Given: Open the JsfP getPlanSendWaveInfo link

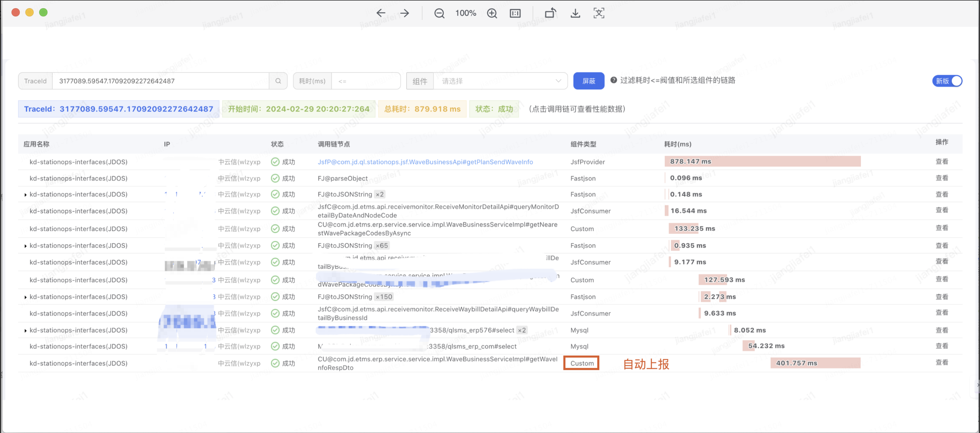Looking at the screenshot, I should coord(425,162).
